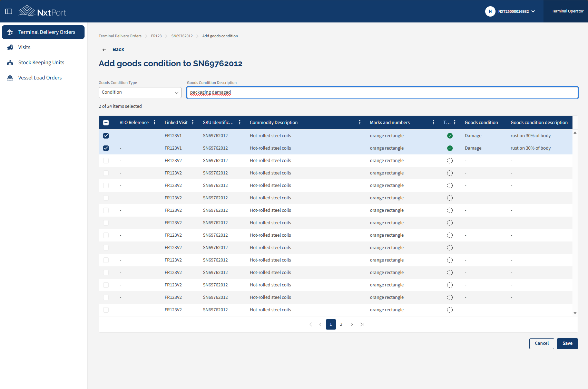
Task: Open SKU Identification column menu
Action: [x=240, y=122]
